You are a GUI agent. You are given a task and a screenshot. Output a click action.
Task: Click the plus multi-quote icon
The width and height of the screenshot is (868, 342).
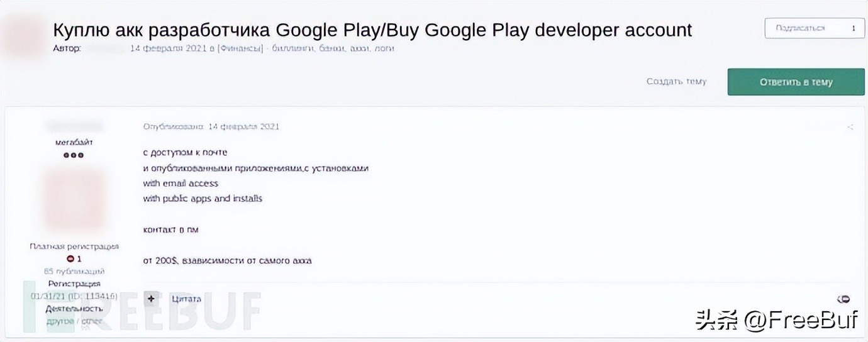pos(152,299)
